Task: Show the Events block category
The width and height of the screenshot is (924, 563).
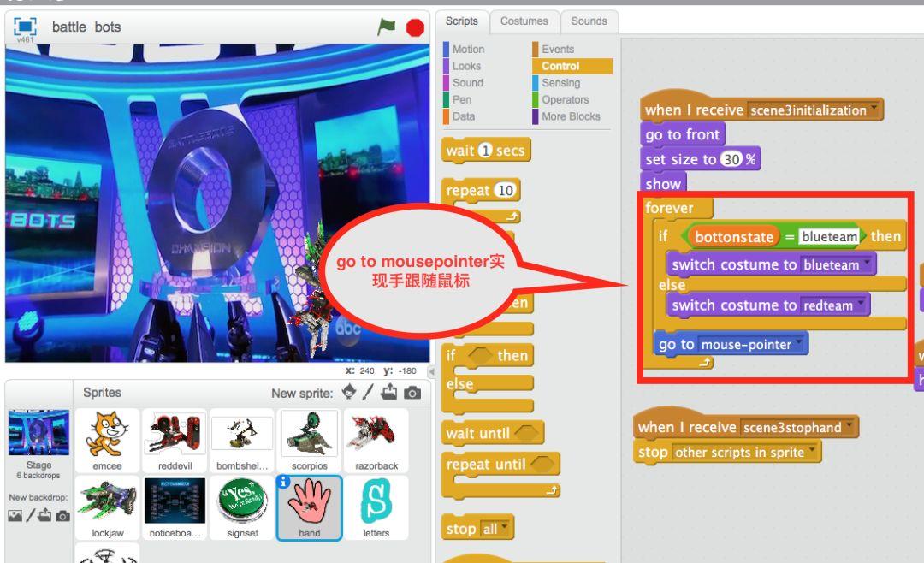Action: coord(558,50)
